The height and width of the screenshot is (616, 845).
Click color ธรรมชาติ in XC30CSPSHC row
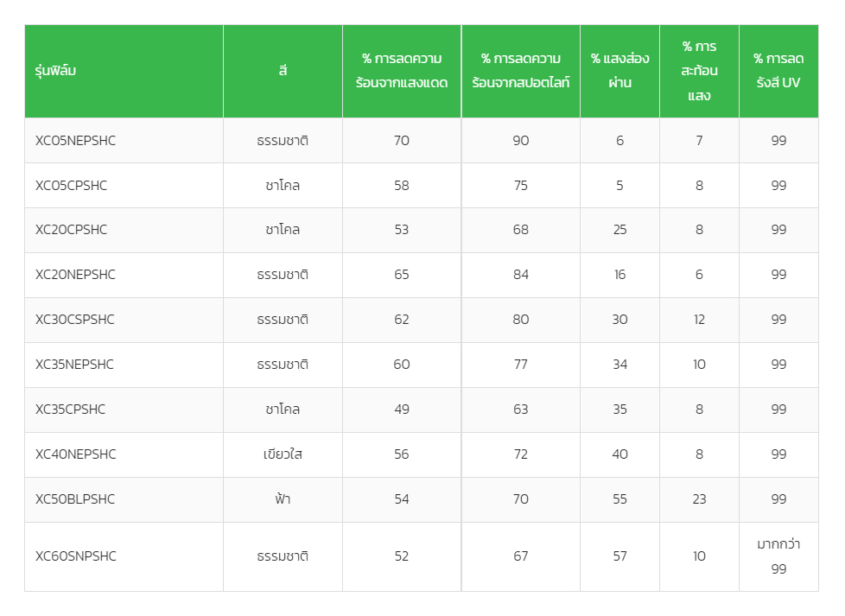tap(283, 320)
